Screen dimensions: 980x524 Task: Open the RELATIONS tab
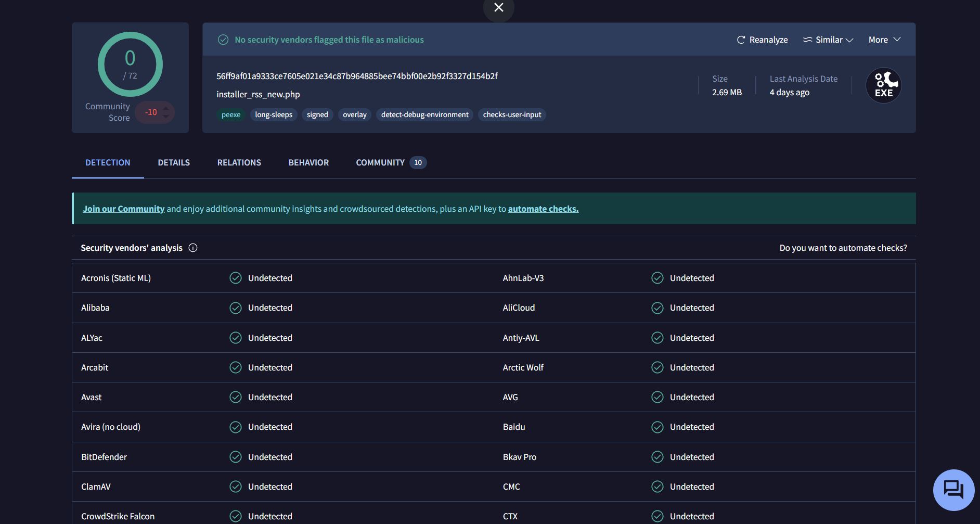coord(239,162)
